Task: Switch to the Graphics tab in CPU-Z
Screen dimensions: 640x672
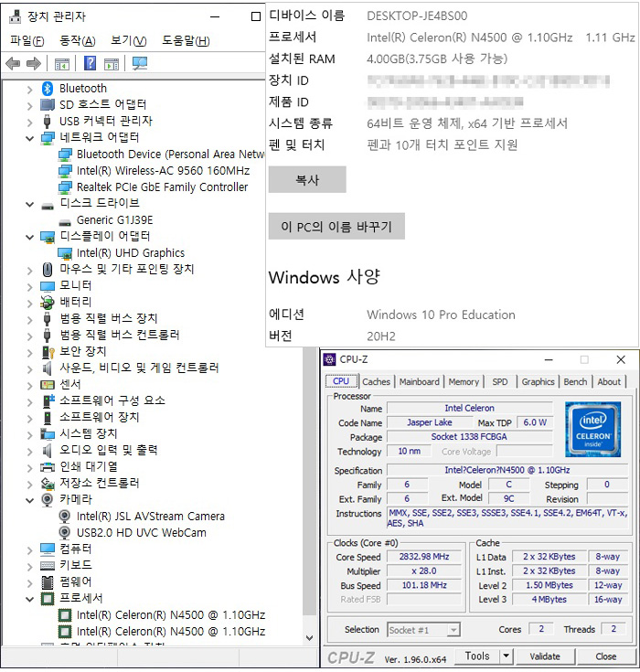Action: click(x=538, y=381)
